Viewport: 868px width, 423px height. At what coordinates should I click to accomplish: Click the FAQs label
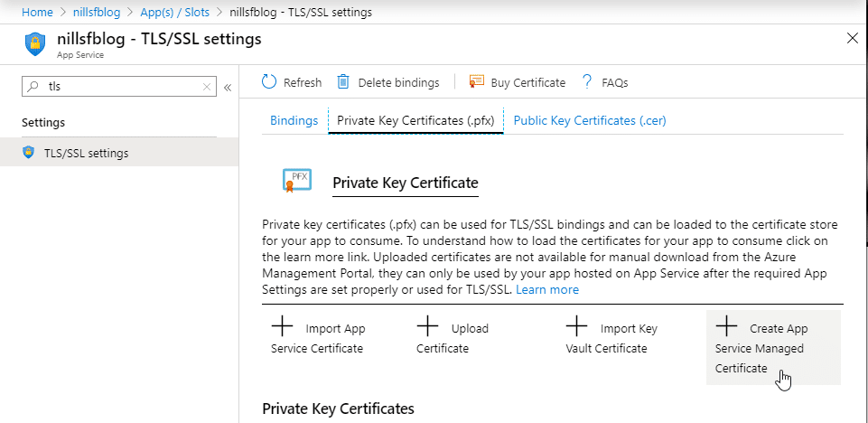(614, 82)
